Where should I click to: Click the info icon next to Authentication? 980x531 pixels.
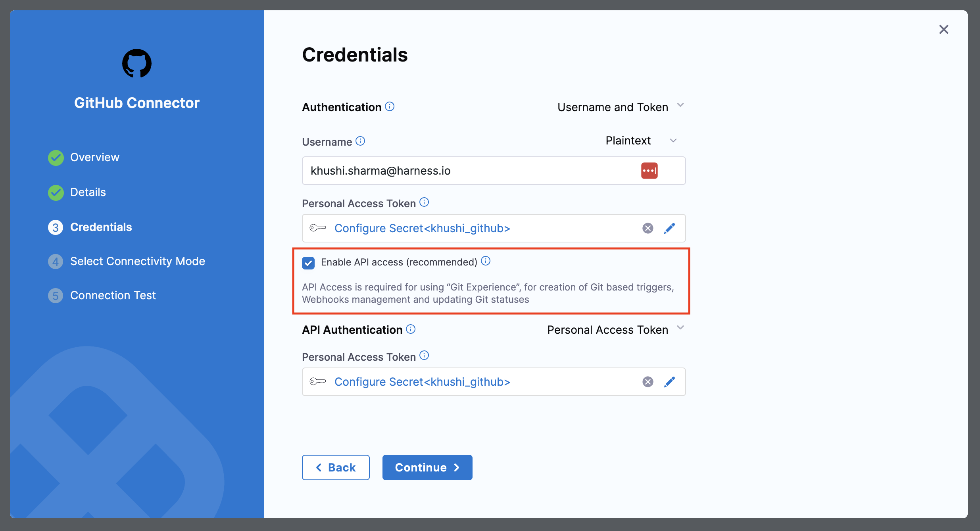(390, 106)
